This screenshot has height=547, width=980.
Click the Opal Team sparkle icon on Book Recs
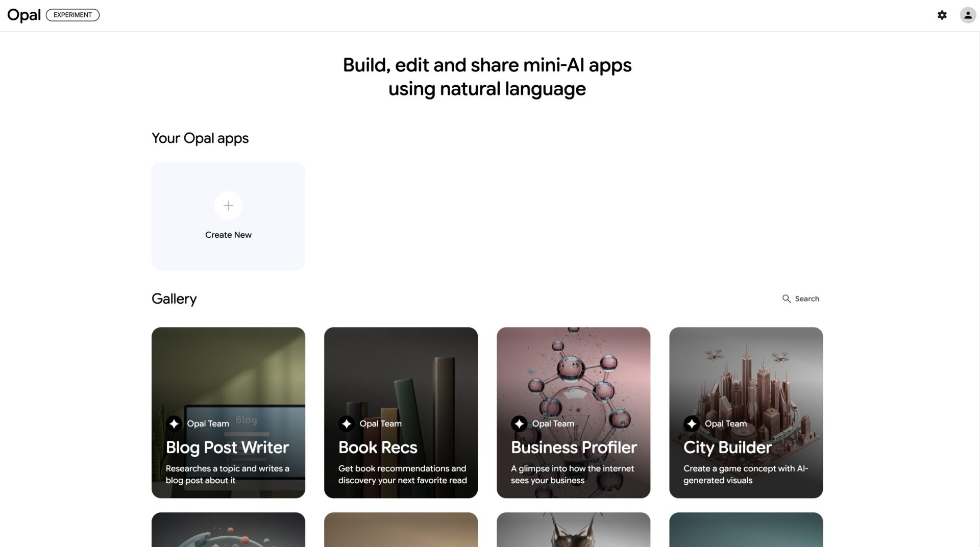[x=347, y=424]
